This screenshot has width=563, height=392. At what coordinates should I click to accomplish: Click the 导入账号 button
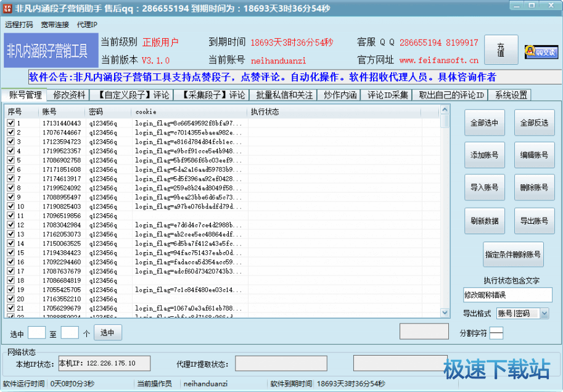pyautogui.click(x=484, y=187)
